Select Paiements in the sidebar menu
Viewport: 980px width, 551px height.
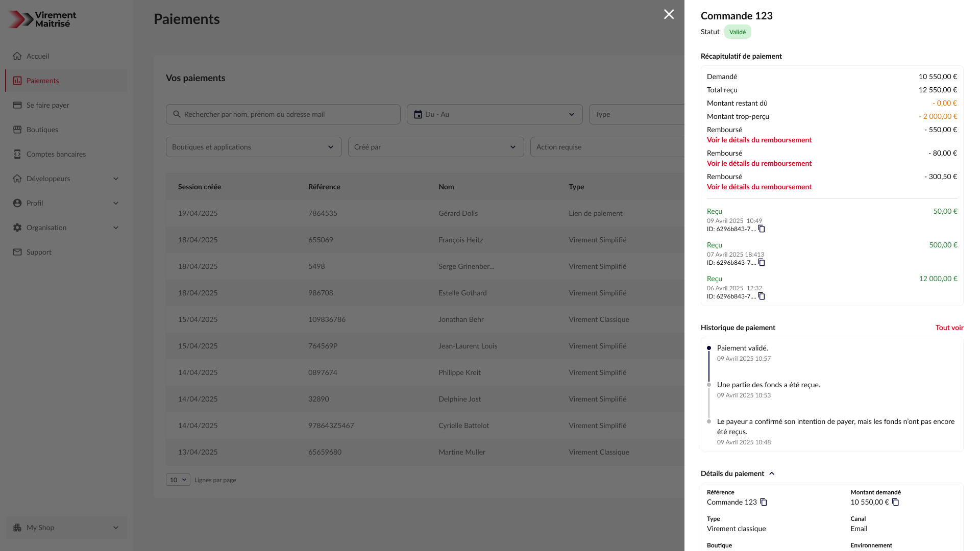click(x=42, y=81)
